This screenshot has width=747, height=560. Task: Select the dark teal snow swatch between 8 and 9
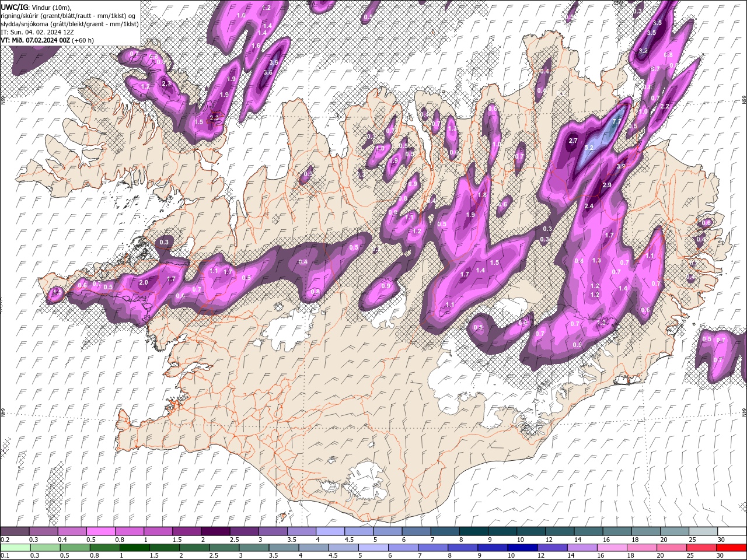point(473,531)
